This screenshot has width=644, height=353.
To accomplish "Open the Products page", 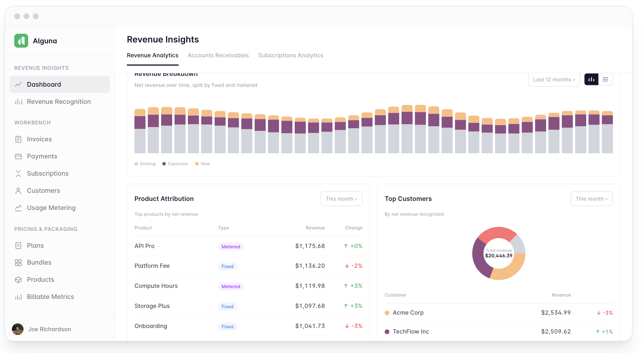I will [60, 280].
